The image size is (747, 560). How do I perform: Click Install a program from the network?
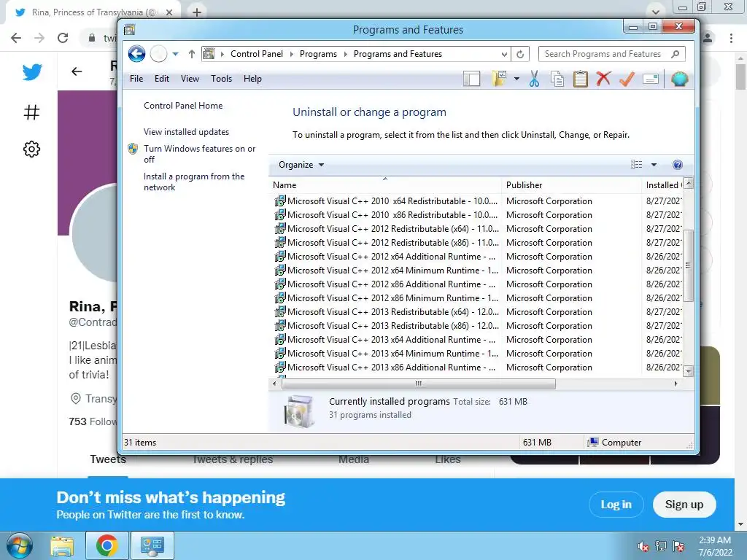[x=194, y=182]
